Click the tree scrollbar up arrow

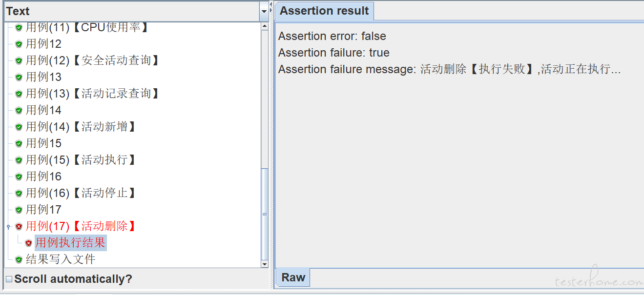tap(265, 26)
